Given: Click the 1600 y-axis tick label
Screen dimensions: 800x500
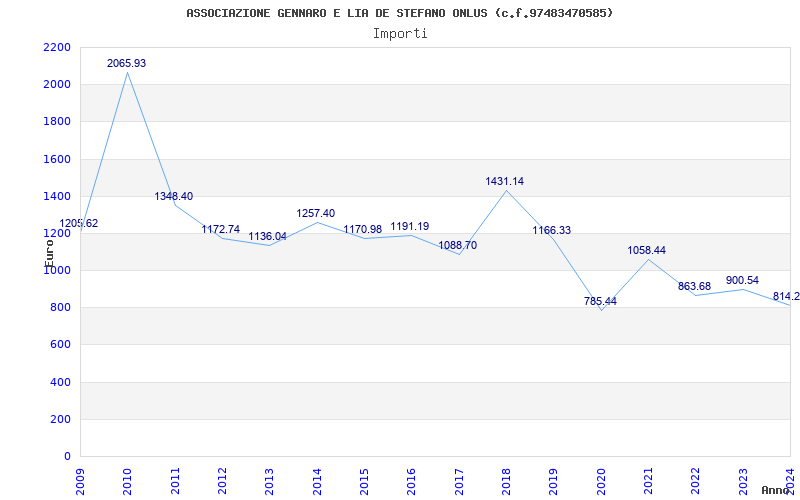Looking at the screenshot, I should (57, 159).
